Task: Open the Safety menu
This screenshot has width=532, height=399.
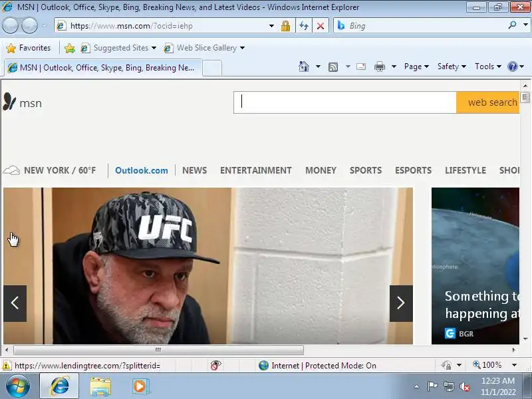Action: [x=452, y=66]
